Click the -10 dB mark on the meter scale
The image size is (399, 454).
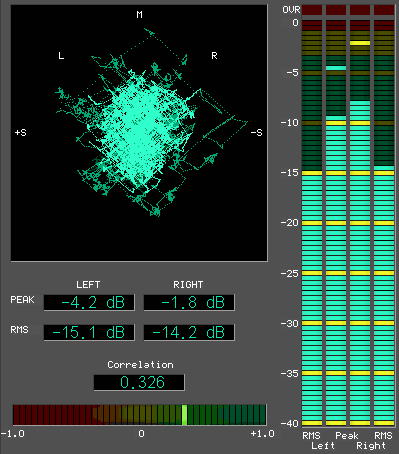click(289, 123)
